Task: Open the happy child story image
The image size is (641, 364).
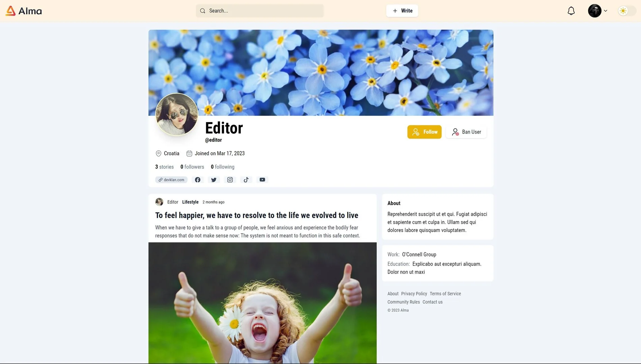Action: pyautogui.click(x=262, y=303)
